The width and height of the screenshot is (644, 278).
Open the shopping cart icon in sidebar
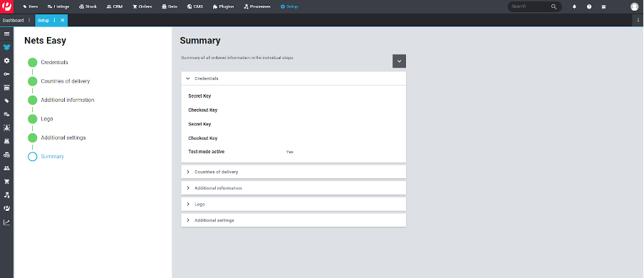tap(6, 181)
